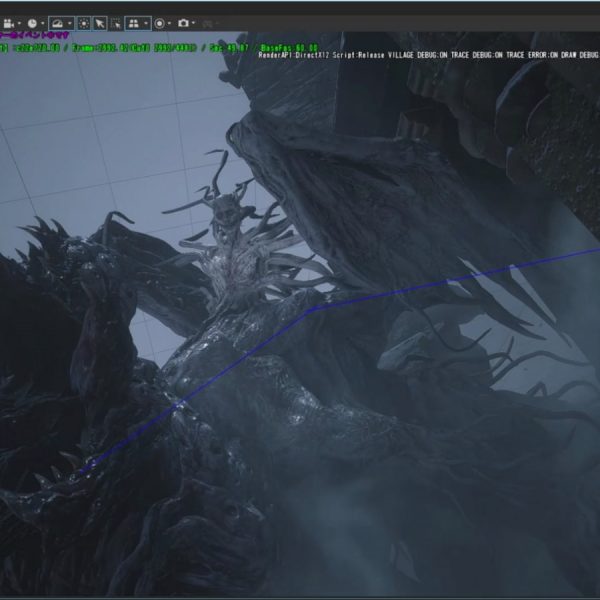Screen dimensions: 600x600
Task: Click the 'RenderAPI:DirectX12' debug text
Action: click(294, 55)
